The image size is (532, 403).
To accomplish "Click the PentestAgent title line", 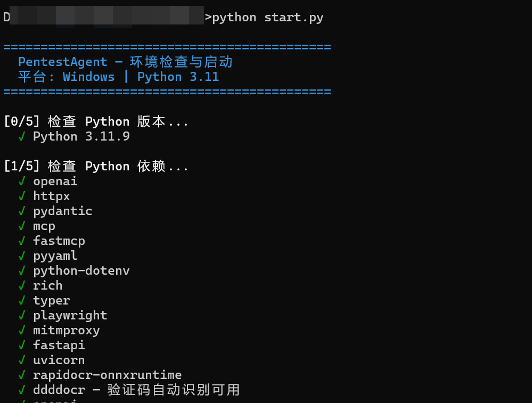I will click(125, 62).
